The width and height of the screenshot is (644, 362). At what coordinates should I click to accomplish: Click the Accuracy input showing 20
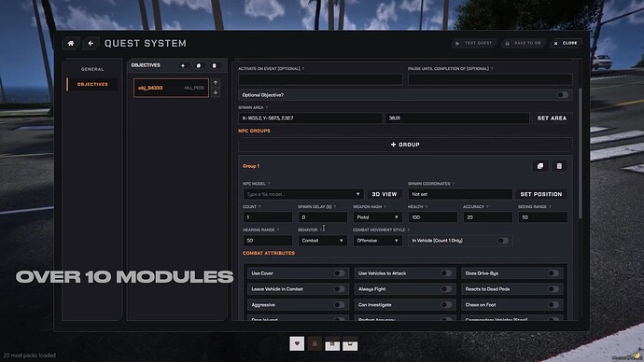[x=487, y=217]
